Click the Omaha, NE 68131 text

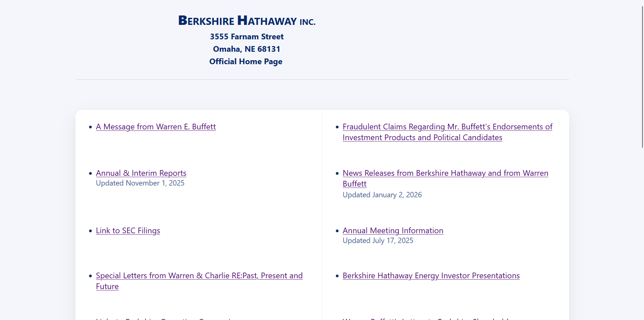click(247, 49)
